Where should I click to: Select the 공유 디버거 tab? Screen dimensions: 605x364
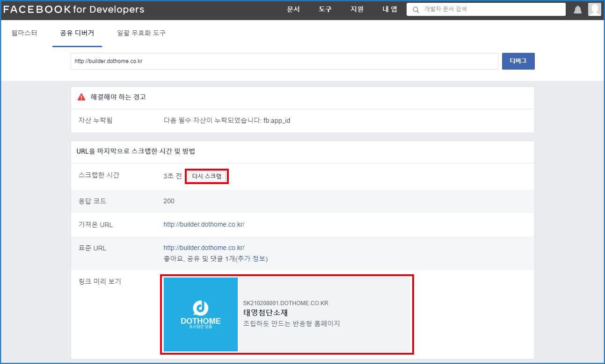click(77, 33)
